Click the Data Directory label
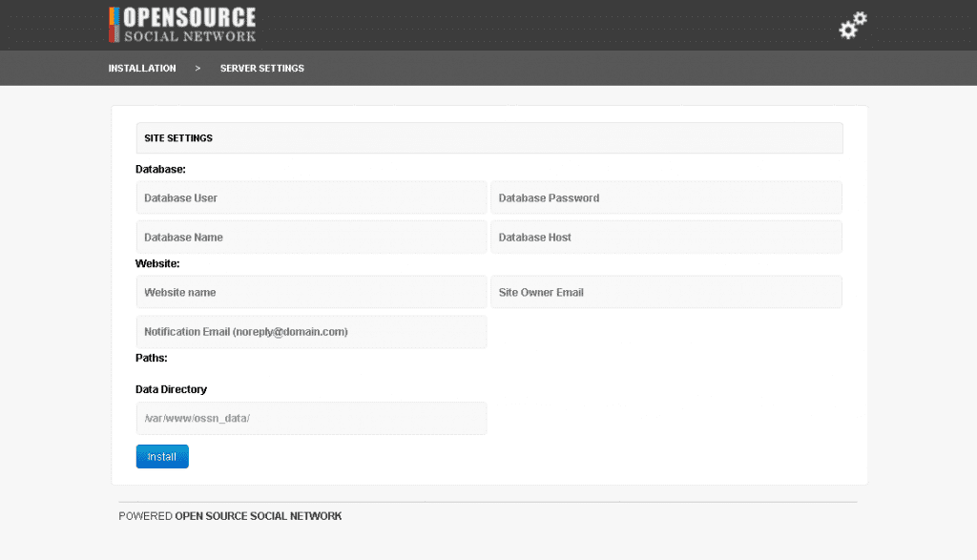Image resolution: width=977 pixels, height=560 pixels. point(172,389)
